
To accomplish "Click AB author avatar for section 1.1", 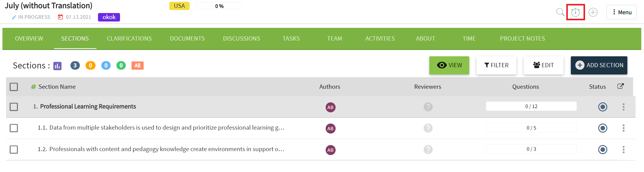I will point(330,128).
